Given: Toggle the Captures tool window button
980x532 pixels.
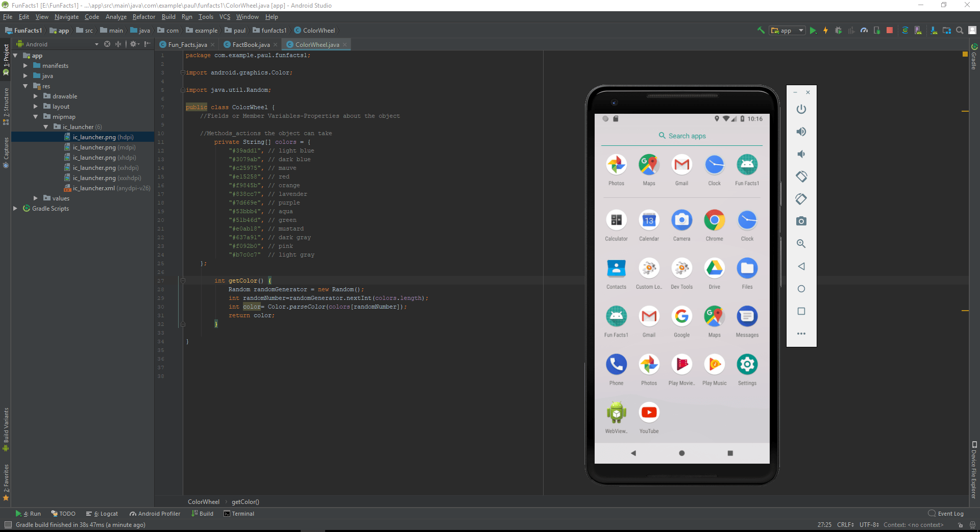Looking at the screenshot, I should 6,153.
